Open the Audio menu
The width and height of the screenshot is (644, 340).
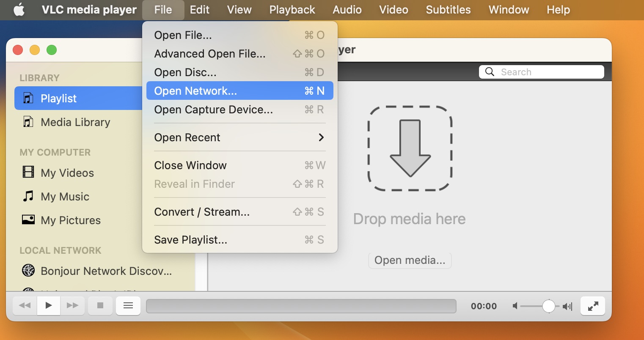347,10
